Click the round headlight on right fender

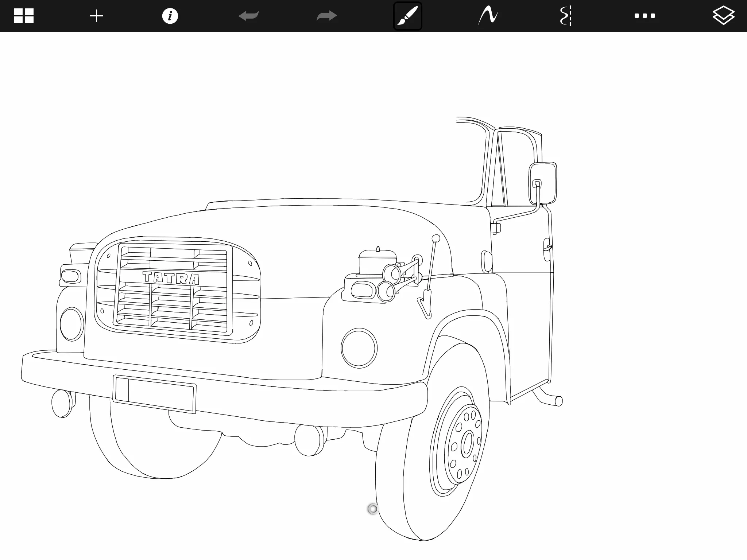pos(359,348)
